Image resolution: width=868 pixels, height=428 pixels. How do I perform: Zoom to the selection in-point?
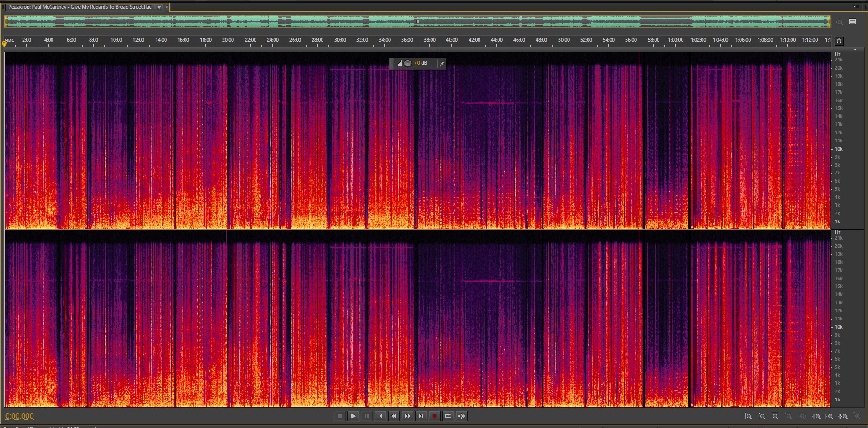(816, 416)
